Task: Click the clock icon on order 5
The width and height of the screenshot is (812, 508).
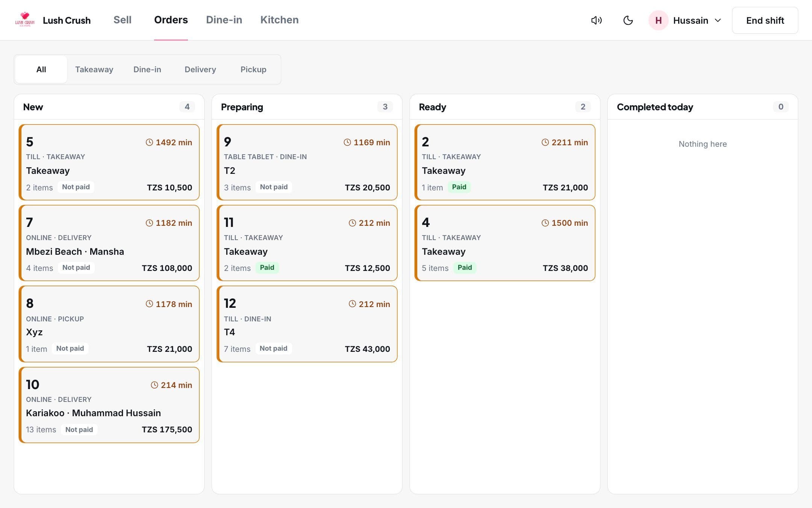Action: tap(149, 142)
